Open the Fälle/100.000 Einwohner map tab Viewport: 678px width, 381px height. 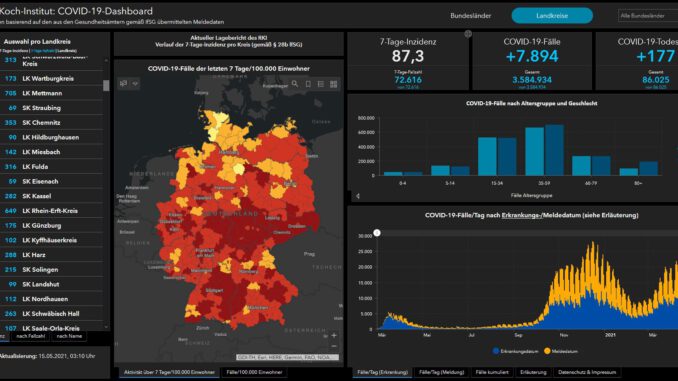tap(254, 372)
